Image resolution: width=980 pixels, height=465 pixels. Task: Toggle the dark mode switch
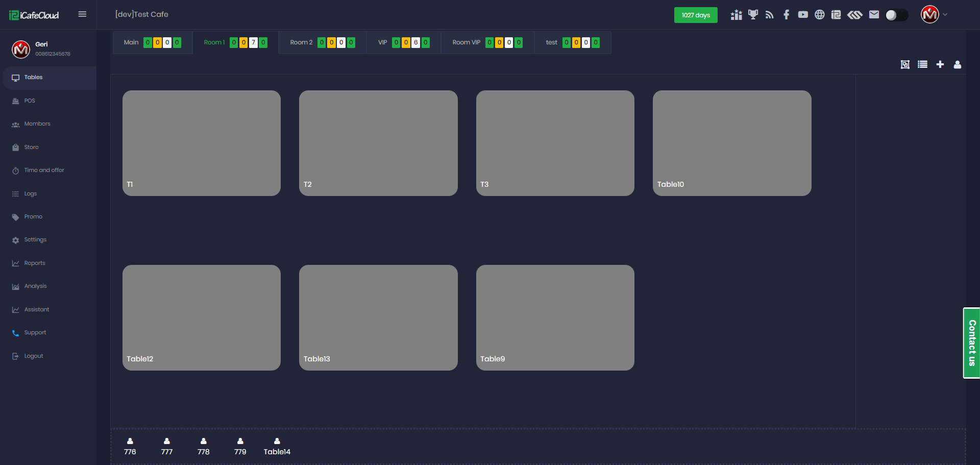coord(896,15)
